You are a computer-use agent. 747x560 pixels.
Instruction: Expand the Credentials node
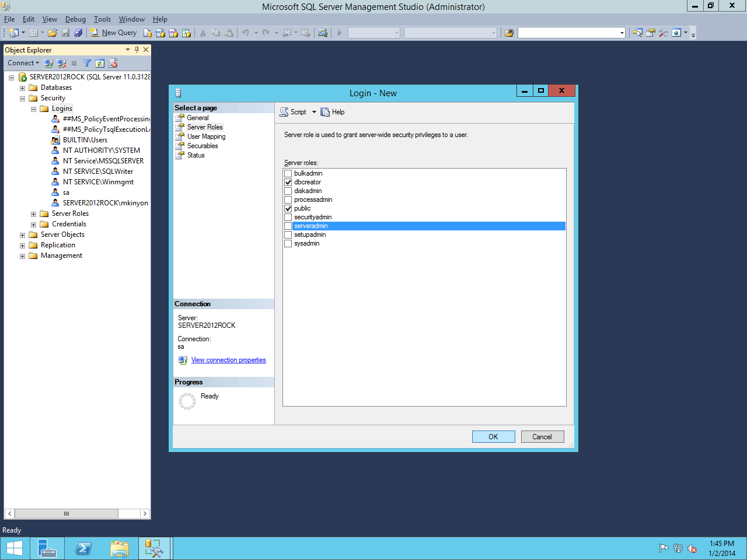(x=33, y=225)
